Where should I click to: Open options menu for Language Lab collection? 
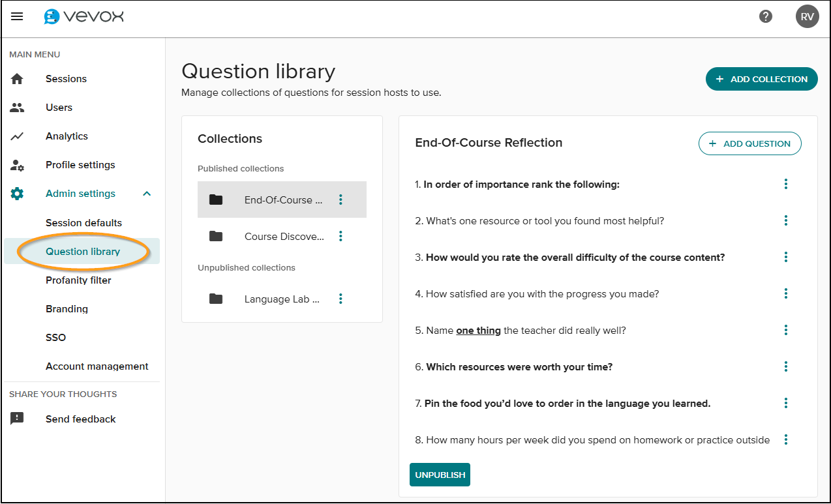[340, 299]
